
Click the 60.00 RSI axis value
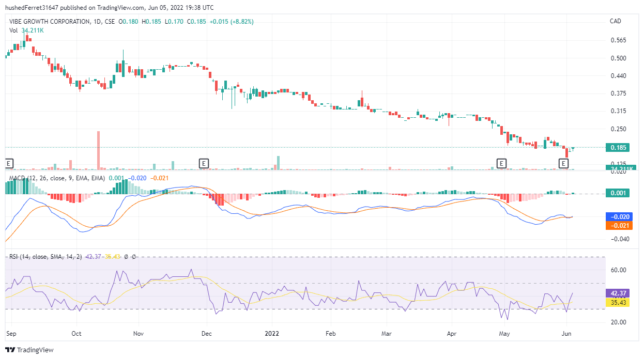(x=618, y=270)
